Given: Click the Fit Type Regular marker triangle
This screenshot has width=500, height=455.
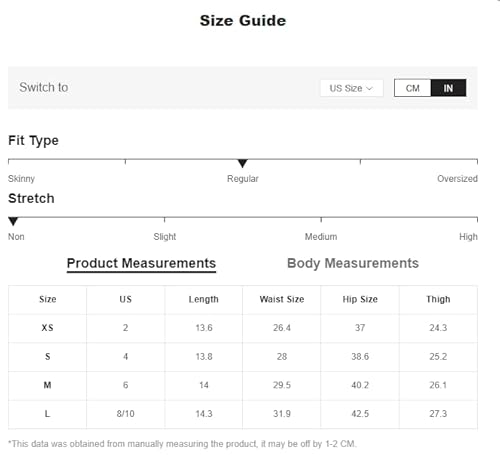Looking at the screenshot, I should [x=243, y=163].
